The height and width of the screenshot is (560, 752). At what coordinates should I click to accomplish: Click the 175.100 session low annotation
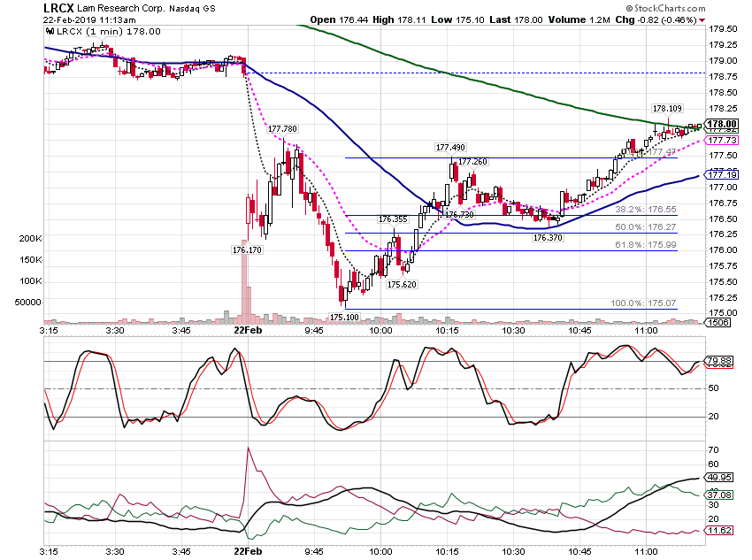click(344, 317)
